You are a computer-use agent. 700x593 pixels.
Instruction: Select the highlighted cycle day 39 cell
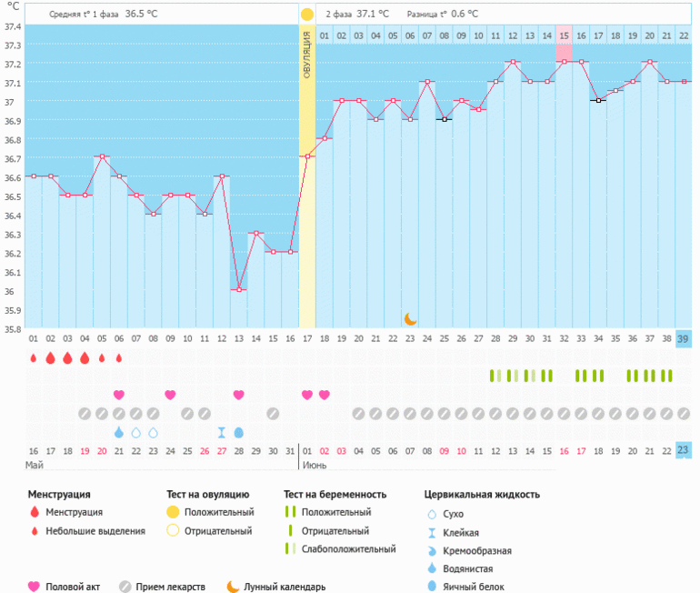(x=684, y=338)
